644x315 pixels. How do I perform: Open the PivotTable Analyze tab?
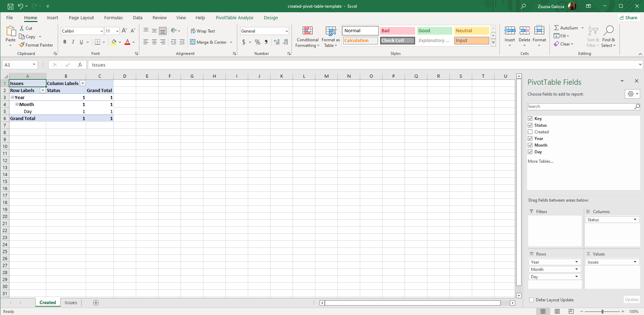tap(234, 18)
